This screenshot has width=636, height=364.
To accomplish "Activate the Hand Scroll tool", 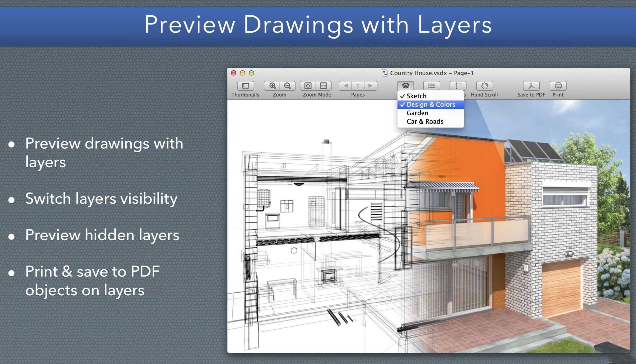I will pos(484,86).
